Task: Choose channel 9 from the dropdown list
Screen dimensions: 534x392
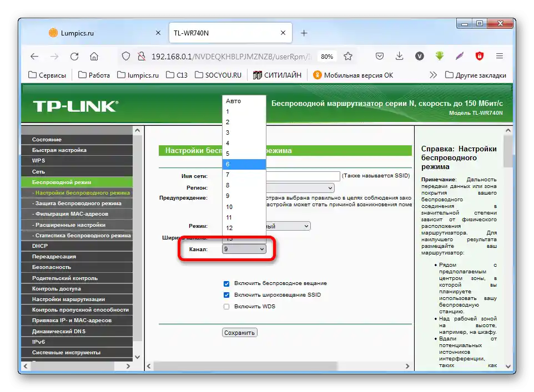Action: tap(244, 196)
